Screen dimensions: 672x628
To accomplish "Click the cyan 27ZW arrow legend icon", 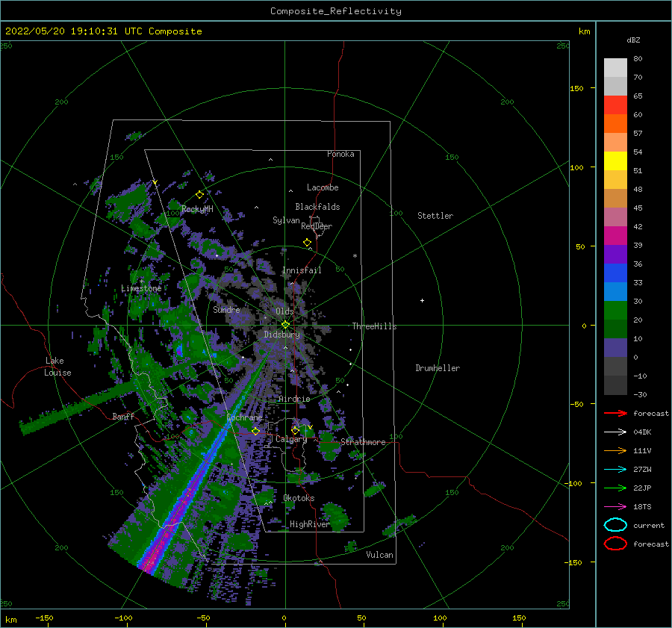I will 615,470.
